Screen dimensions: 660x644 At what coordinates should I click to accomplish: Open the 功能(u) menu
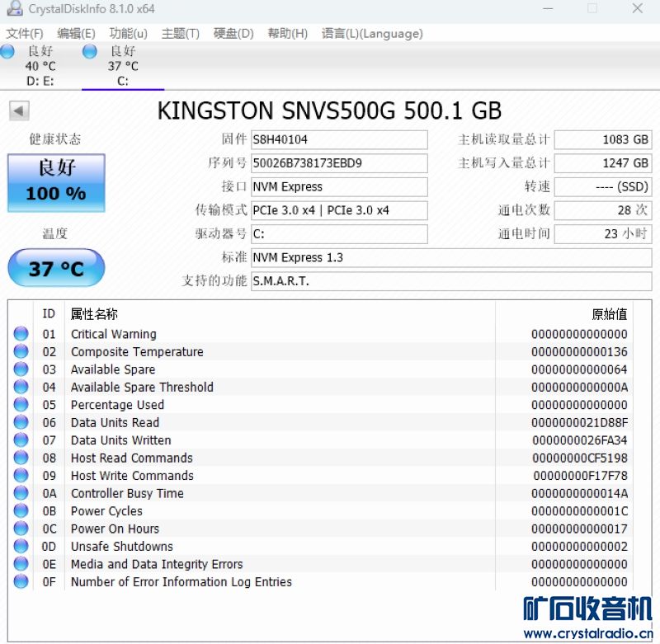point(128,34)
